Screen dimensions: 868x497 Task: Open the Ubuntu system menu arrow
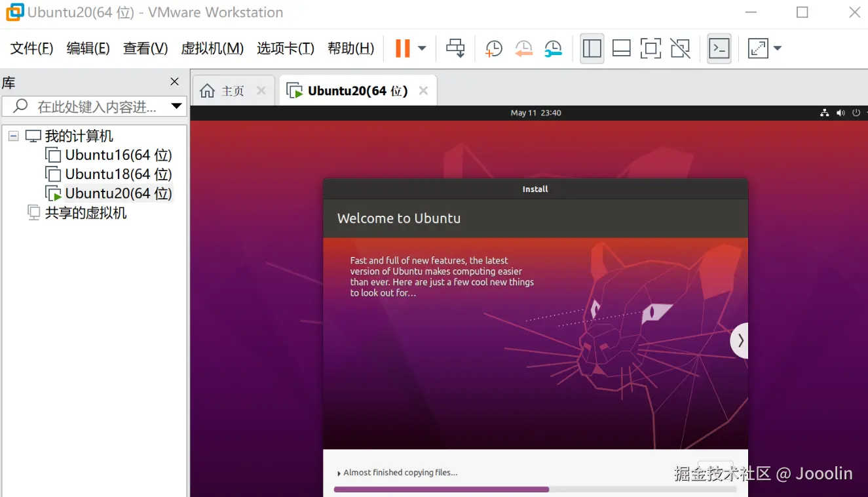point(865,113)
